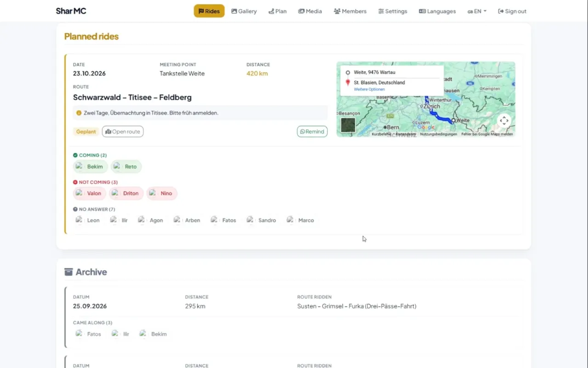Open Google Maps via the Google logo
This screenshot has height=368, width=588.
pyautogui.click(x=426, y=127)
